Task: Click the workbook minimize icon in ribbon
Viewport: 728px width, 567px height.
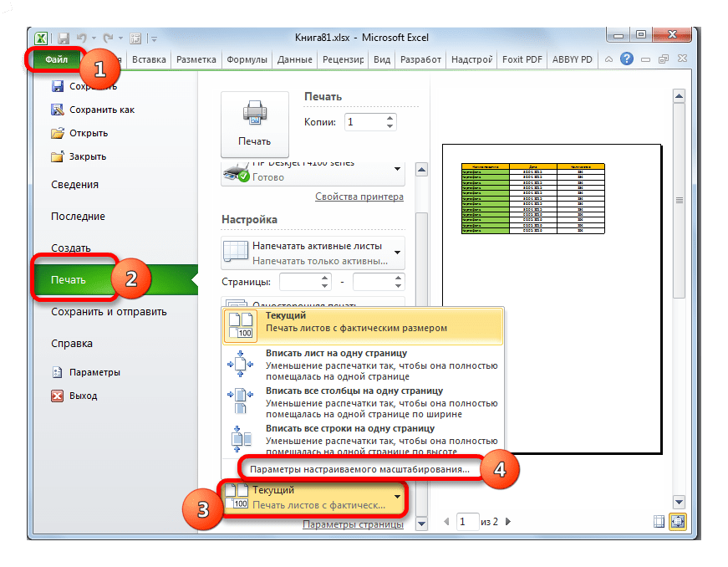Action: pos(645,59)
